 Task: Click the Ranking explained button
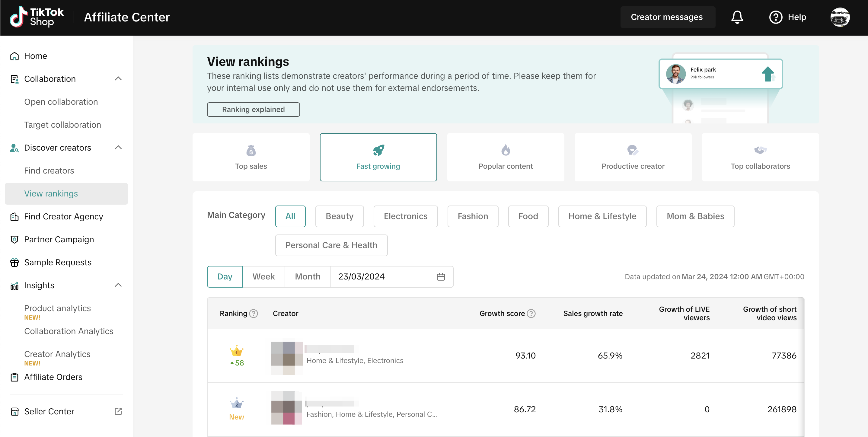pyautogui.click(x=253, y=110)
